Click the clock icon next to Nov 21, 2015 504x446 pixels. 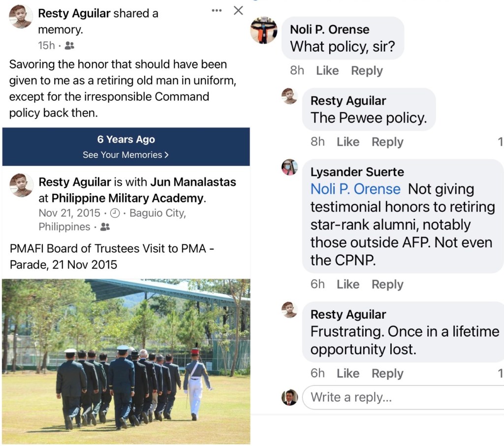click(x=115, y=213)
